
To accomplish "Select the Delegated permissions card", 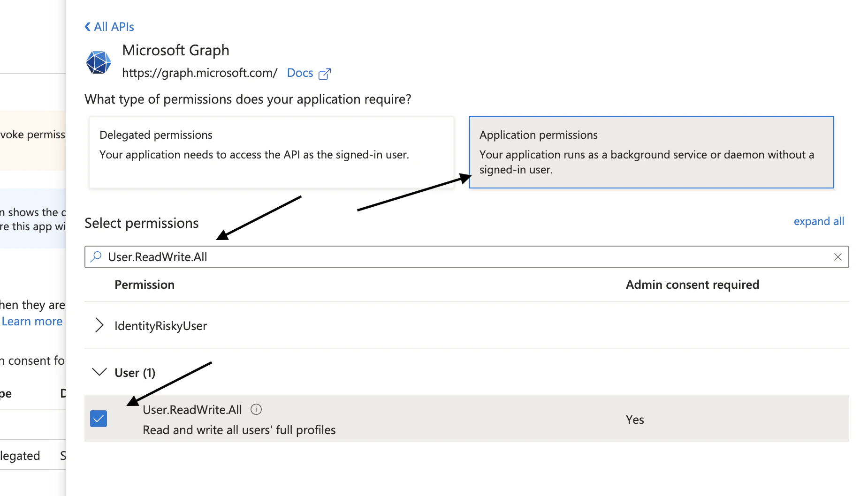I will click(x=272, y=152).
